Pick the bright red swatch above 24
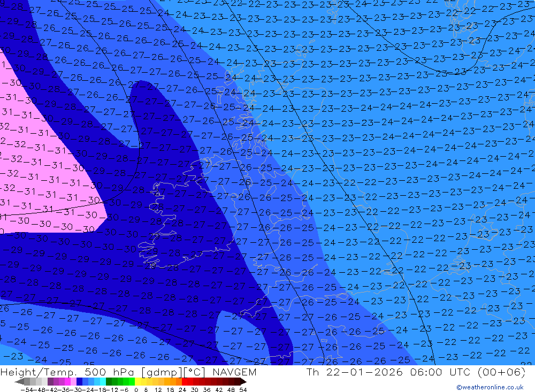This screenshot has height=392, width=535. pyautogui.click(x=185, y=381)
